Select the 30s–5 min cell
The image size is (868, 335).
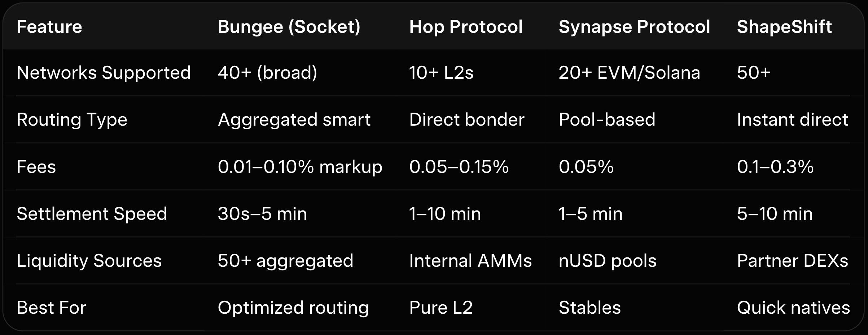click(x=262, y=214)
